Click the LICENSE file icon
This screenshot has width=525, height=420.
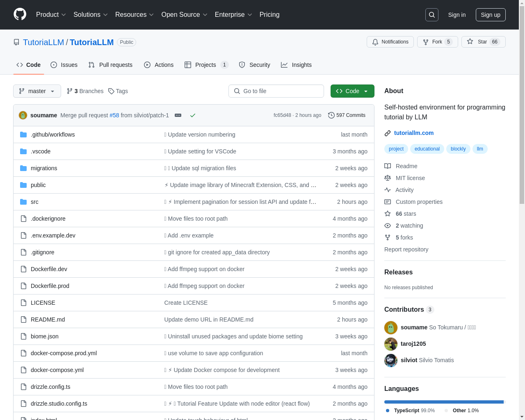pyautogui.click(x=23, y=303)
